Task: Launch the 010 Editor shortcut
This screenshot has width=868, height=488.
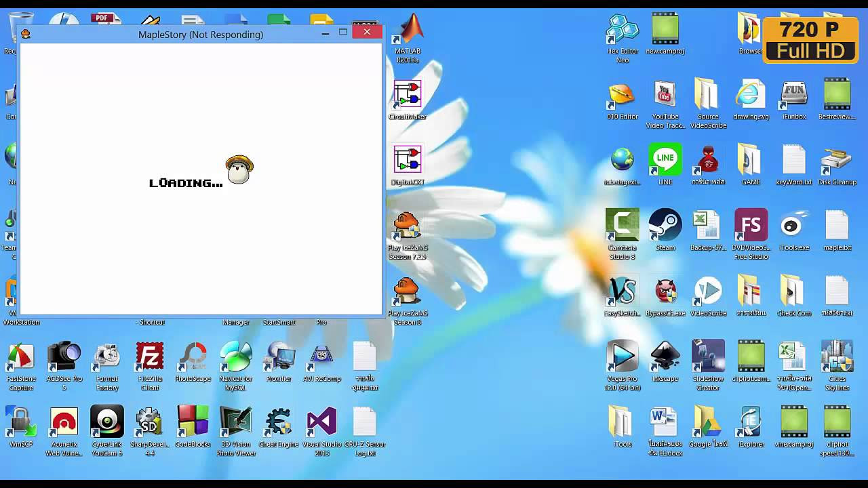Action: 623,96
